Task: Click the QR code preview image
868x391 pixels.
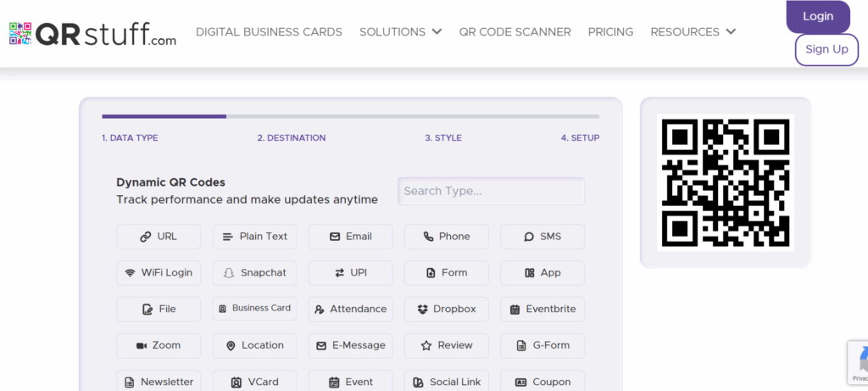Action: [726, 182]
